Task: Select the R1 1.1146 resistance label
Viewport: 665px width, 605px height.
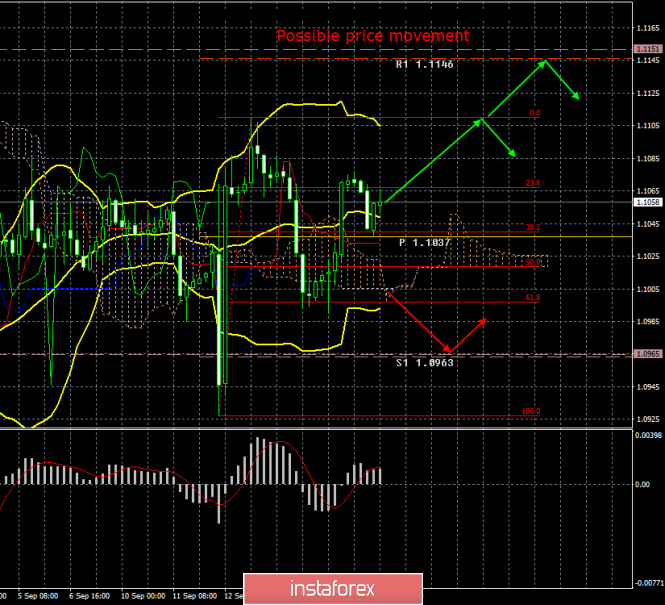Action: pyautogui.click(x=425, y=63)
